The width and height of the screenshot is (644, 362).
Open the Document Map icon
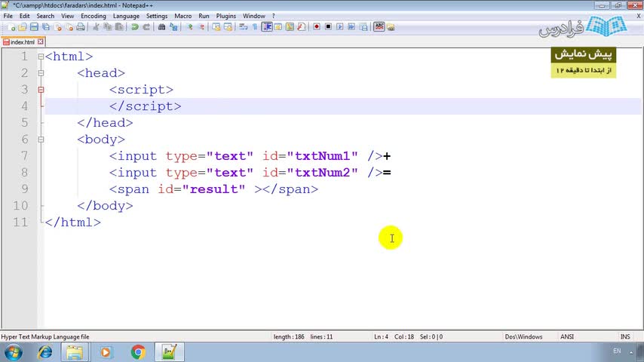(x=290, y=27)
